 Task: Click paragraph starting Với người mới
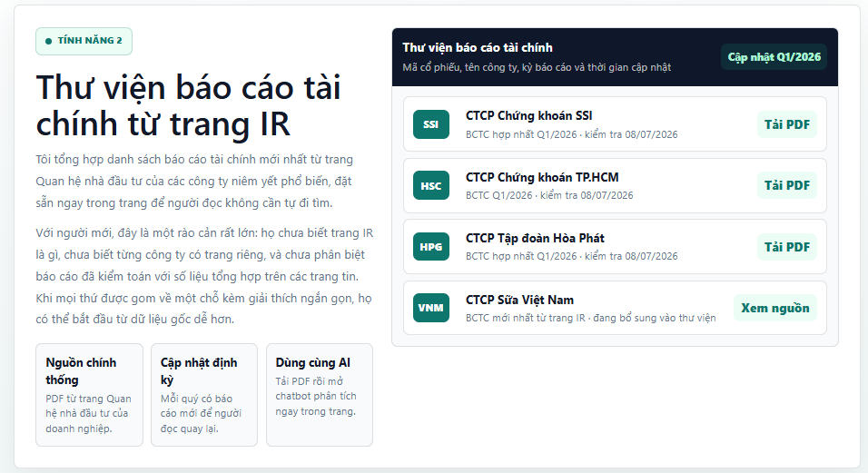(204, 276)
